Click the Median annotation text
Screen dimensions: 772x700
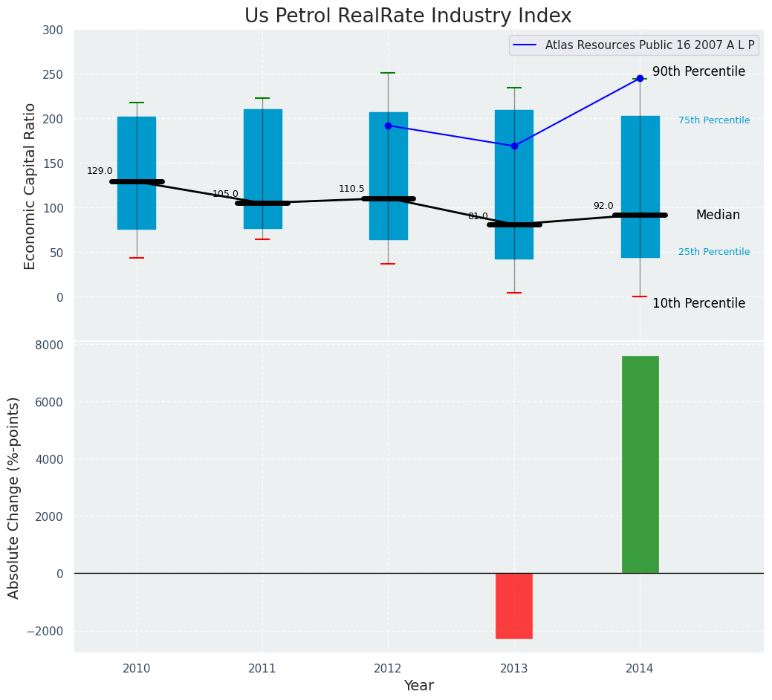point(718,215)
